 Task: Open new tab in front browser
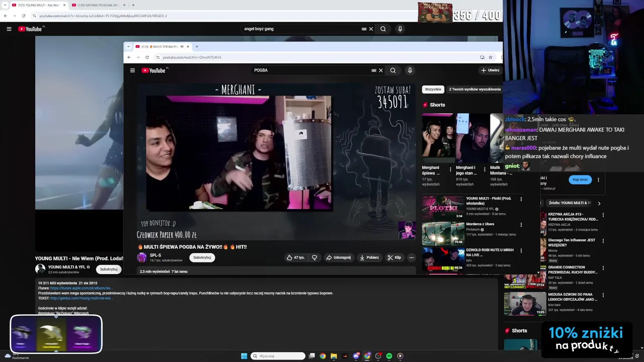coord(197,47)
